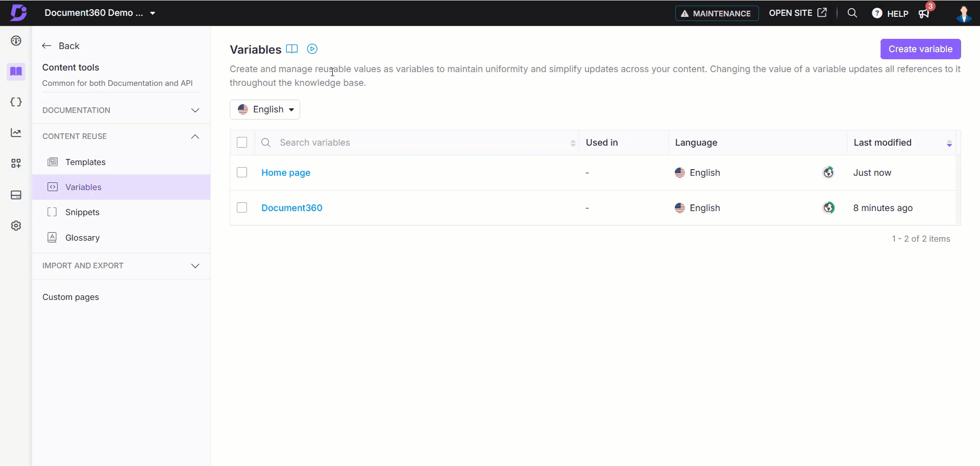Play the Variables tutorial video icon
The image size is (980, 466).
coord(312,49)
